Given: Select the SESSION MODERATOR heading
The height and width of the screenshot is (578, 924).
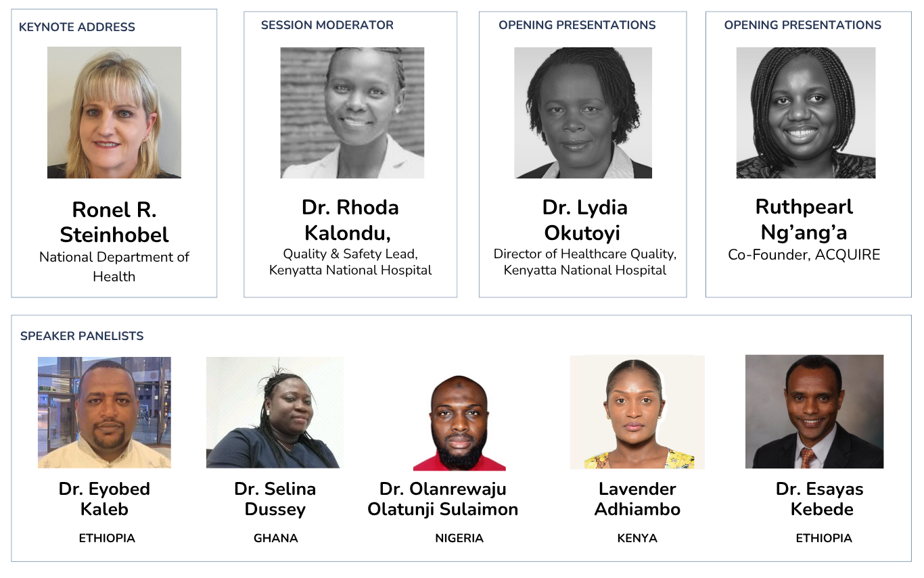Looking at the screenshot, I should pos(327,25).
